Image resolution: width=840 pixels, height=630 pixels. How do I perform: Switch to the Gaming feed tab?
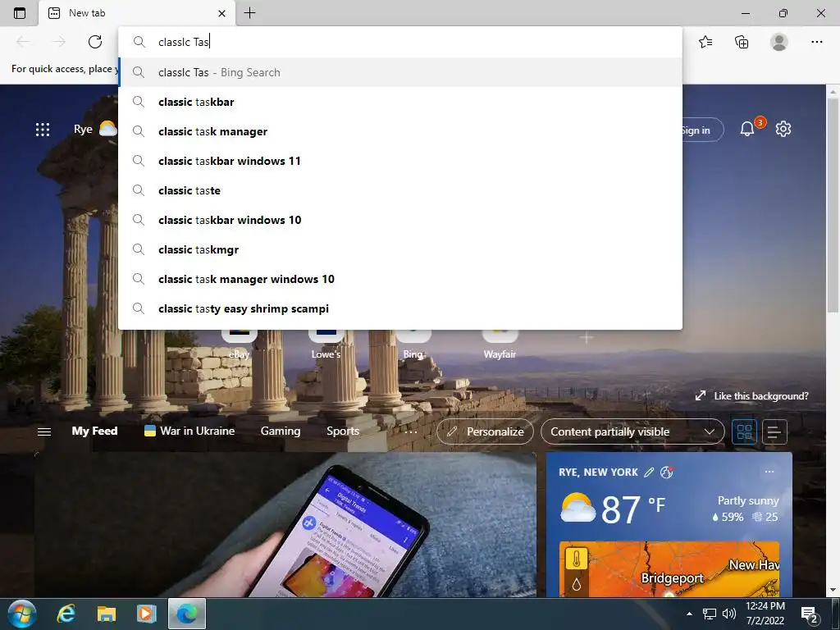pos(281,431)
